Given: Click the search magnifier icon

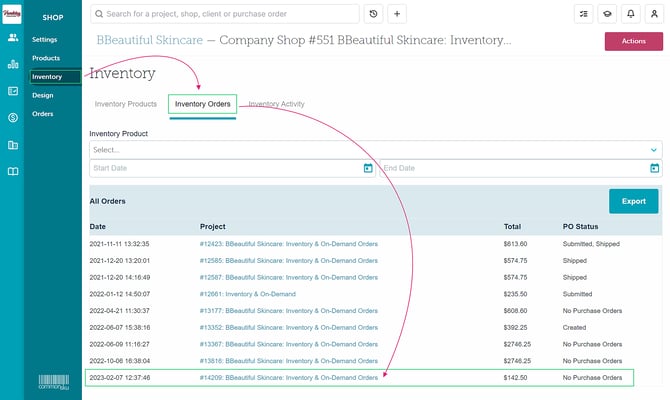Looking at the screenshot, I should 99,14.
